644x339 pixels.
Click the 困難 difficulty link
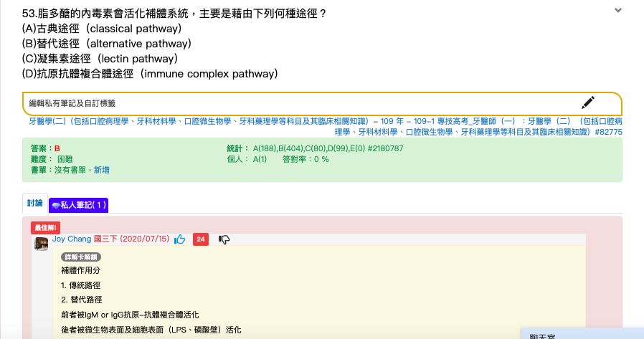(65, 159)
